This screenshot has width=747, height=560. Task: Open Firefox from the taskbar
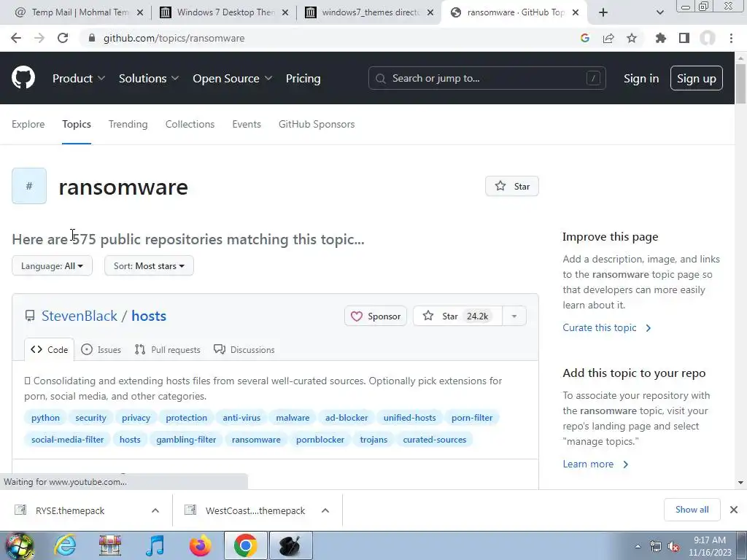(200, 545)
